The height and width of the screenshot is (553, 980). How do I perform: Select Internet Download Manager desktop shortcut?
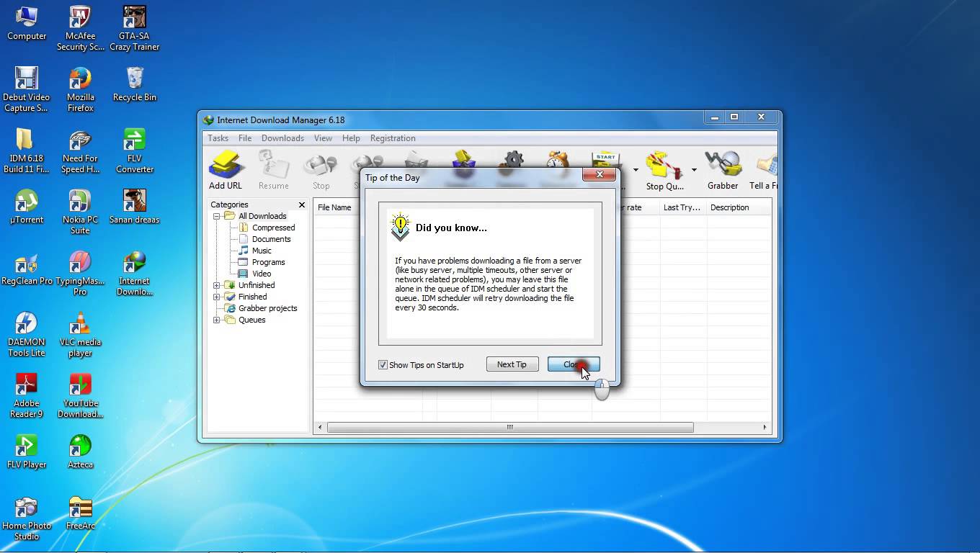click(x=135, y=274)
